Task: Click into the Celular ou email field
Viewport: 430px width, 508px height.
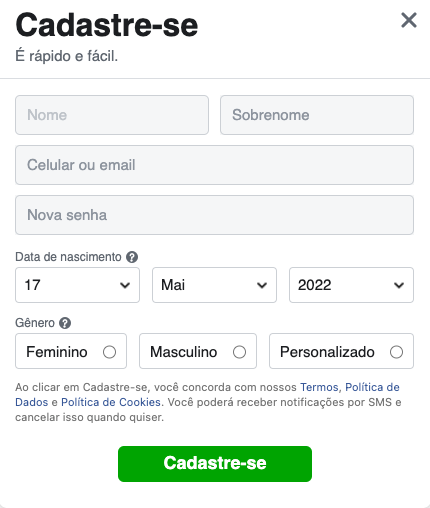Action: coord(214,165)
